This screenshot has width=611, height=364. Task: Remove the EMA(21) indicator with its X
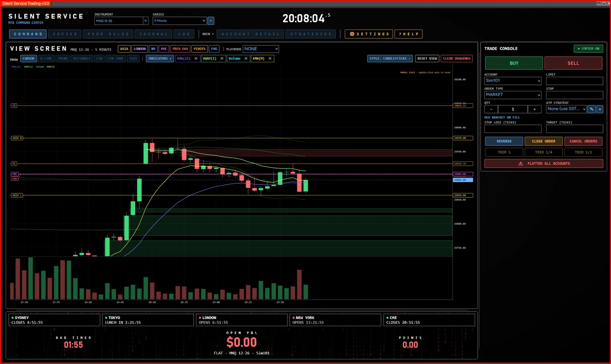(x=196, y=58)
